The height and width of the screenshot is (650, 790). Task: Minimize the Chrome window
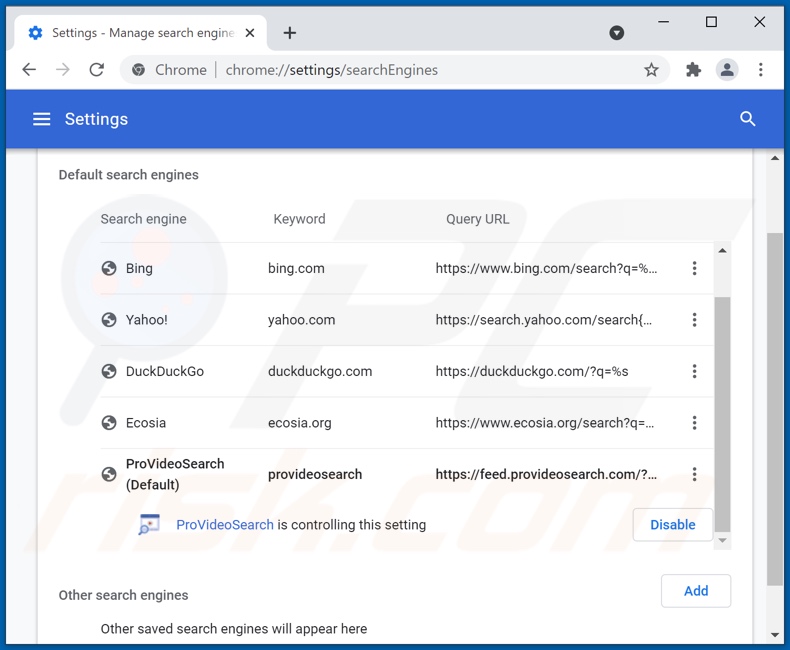pyautogui.click(x=663, y=22)
